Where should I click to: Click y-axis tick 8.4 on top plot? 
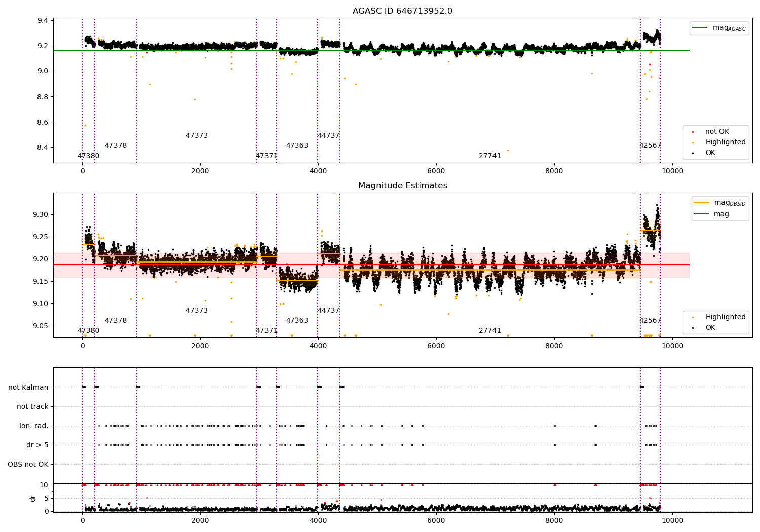[43, 148]
